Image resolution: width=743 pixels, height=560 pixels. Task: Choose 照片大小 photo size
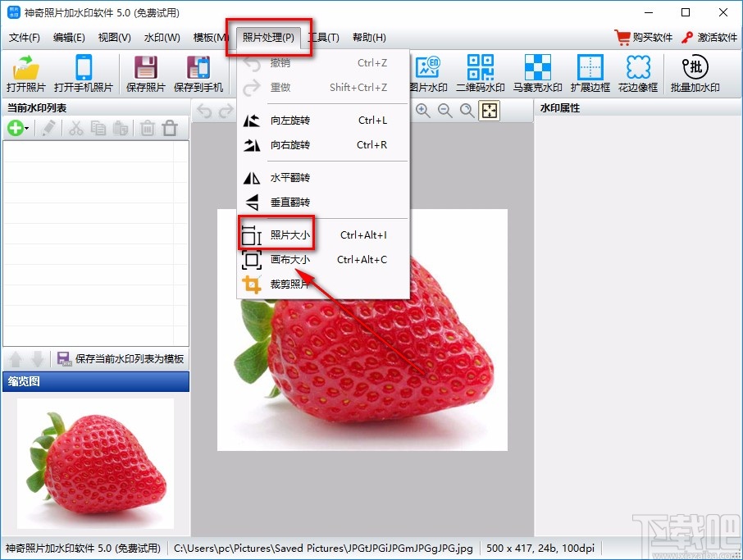[323, 235]
